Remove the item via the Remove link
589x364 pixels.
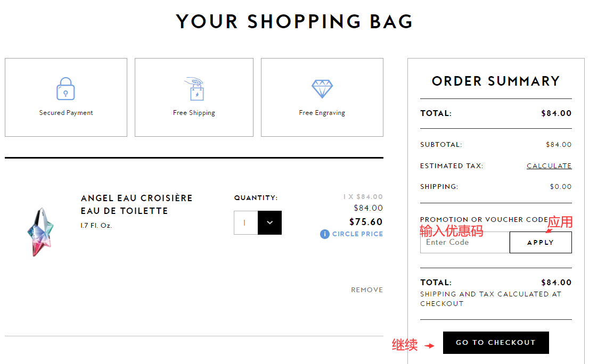[366, 290]
